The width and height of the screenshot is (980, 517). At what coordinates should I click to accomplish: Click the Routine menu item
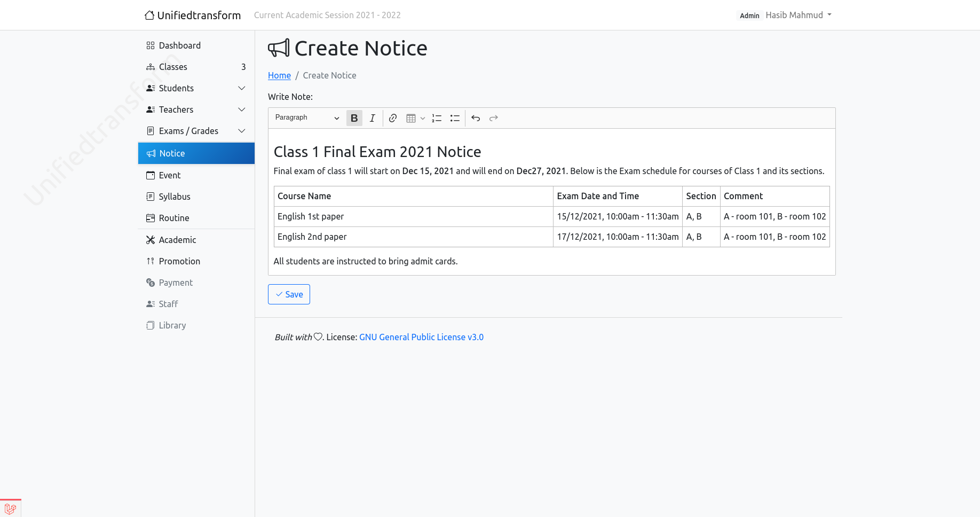[x=196, y=218]
